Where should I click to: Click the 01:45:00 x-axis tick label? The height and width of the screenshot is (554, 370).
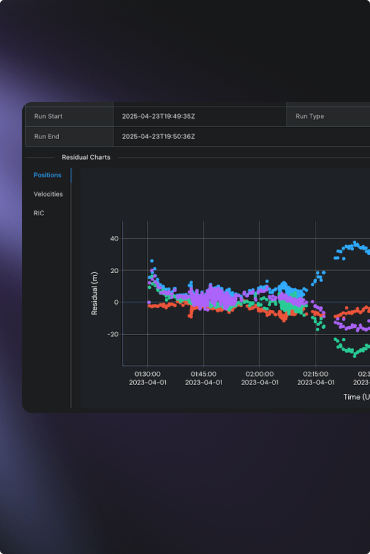tap(204, 378)
